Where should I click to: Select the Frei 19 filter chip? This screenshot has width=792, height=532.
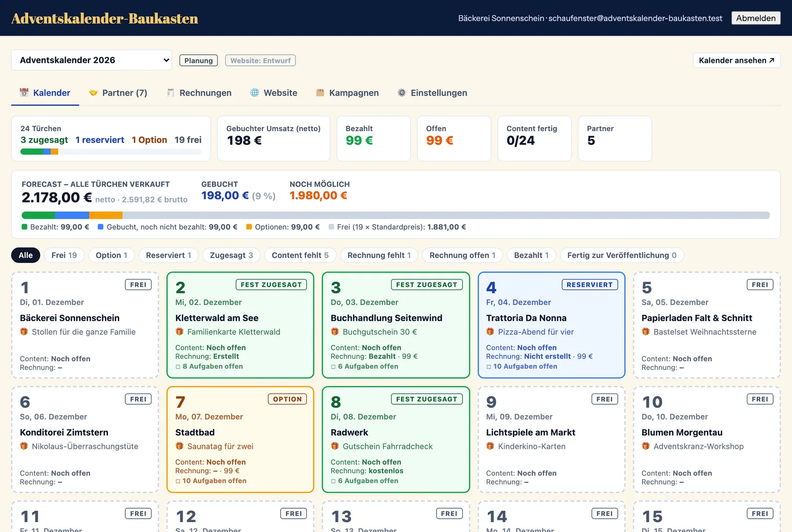(64, 255)
